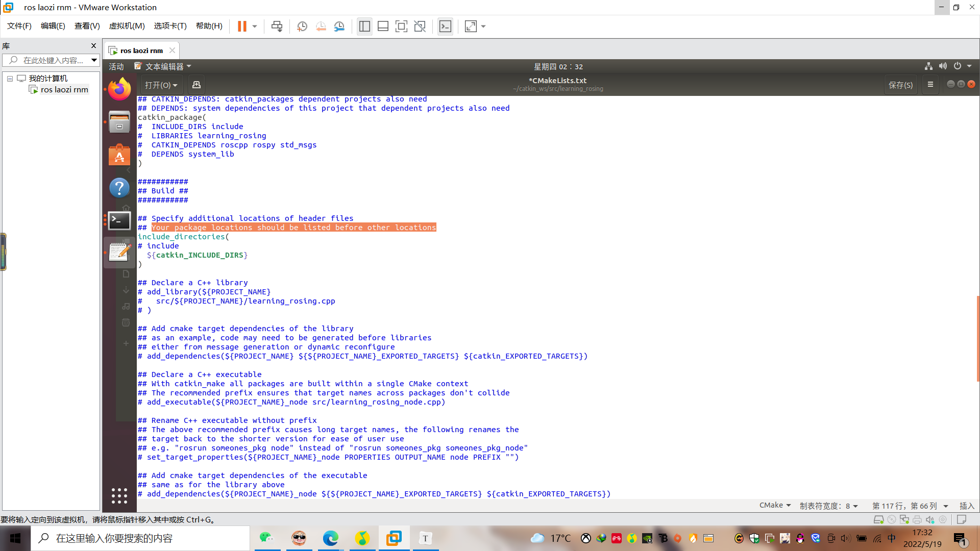
Task: Click the Ubuntu network status icon
Action: [x=928, y=66]
